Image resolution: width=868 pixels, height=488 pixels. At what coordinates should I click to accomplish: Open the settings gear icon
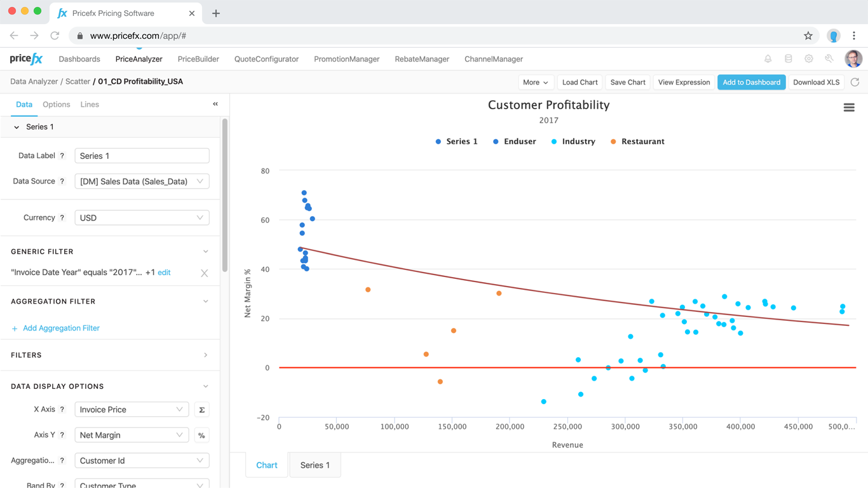coord(808,59)
